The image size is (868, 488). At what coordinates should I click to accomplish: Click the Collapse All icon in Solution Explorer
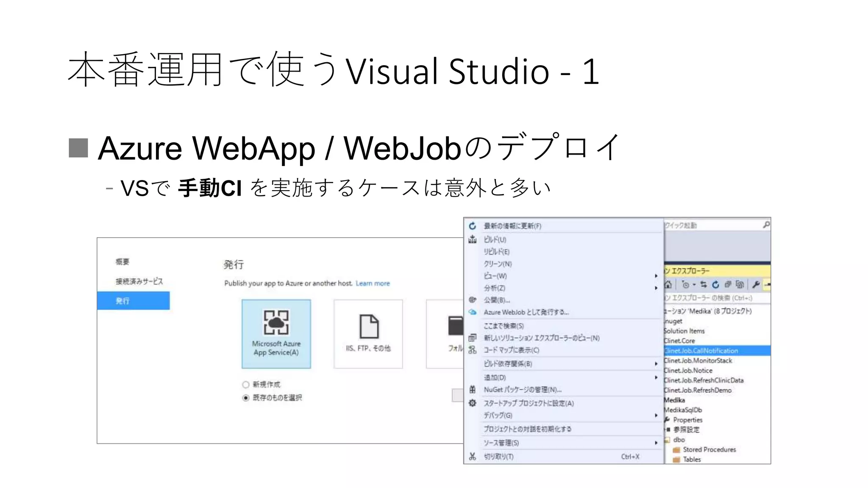(x=728, y=284)
